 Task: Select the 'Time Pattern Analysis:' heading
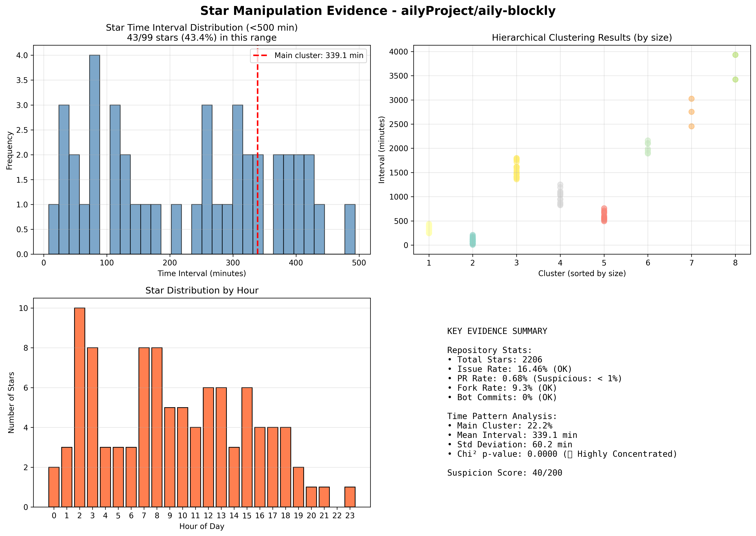coord(502,416)
